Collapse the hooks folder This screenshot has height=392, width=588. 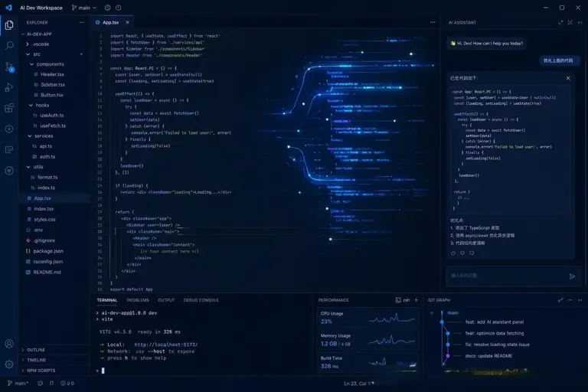coord(31,106)
